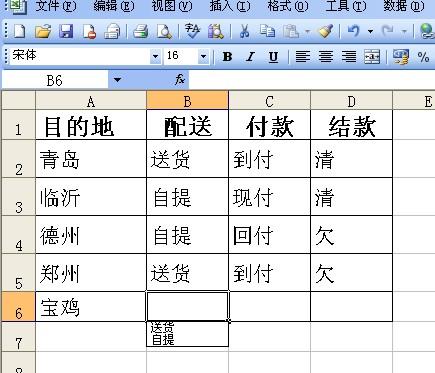Copy selection with the Copy icon
Screen dimensions: 435x373
pos(267,31)
